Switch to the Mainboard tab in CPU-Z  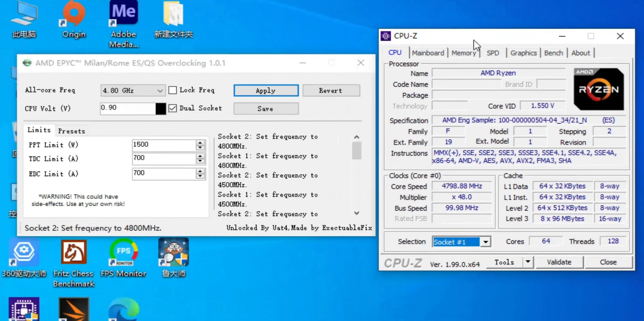428,53
